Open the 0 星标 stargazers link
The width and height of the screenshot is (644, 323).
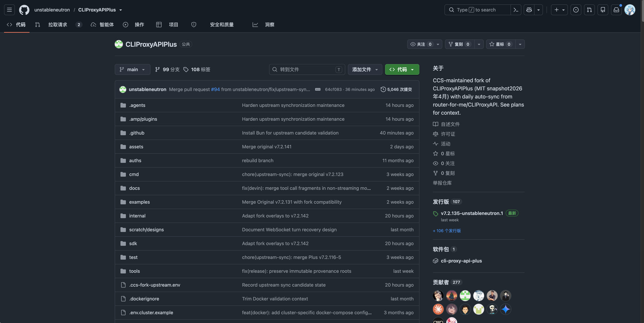[x=444, y=153]
